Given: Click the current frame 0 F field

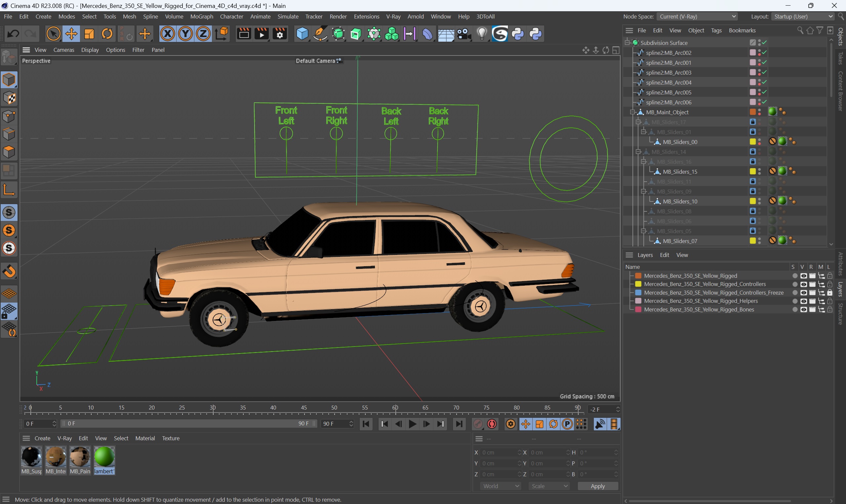Looking at the screenshot, I should pyautogui.click(x=40, y=423).
